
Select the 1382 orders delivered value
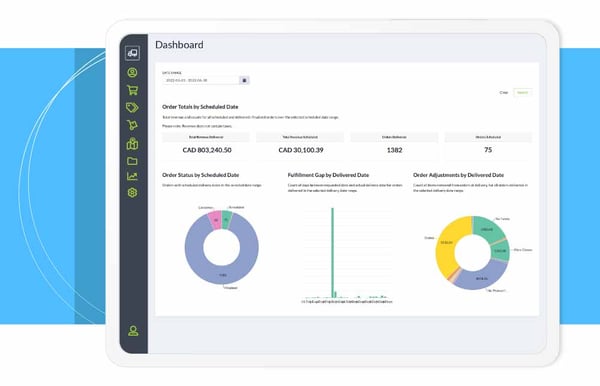tap(394, 150)
